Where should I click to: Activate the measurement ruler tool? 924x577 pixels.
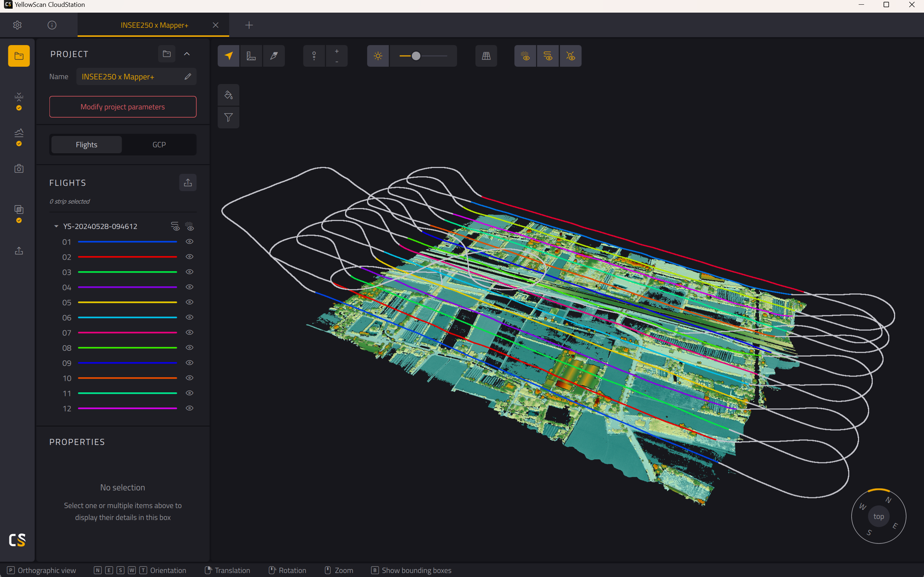coord(251,56)
